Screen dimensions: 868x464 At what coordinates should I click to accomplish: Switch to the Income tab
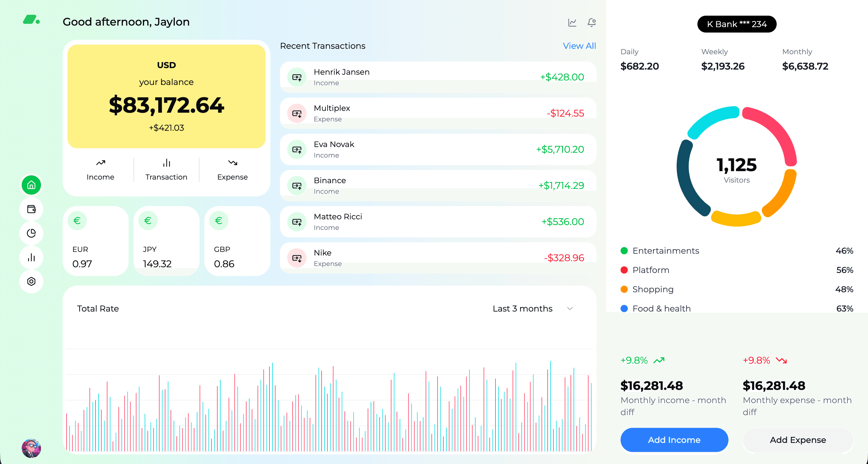point(100,170)
